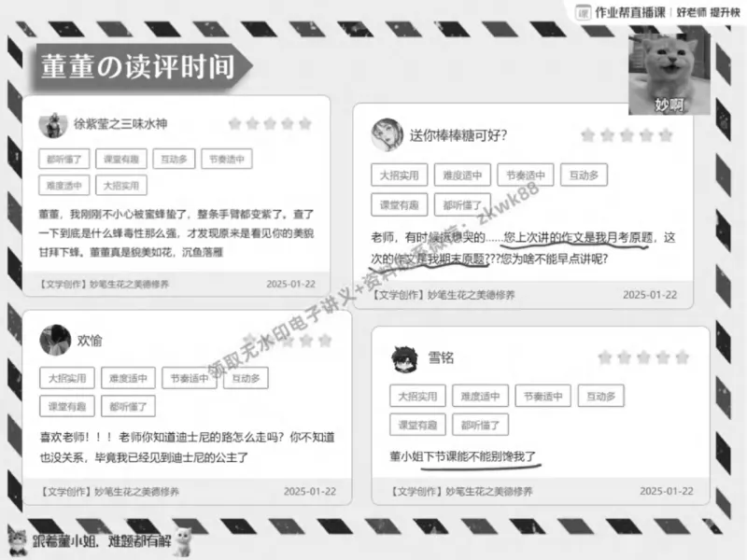Click slogan 跟着董小姐, 难题都有解
This screenshot has width=747, height=560.
point(101,541)
